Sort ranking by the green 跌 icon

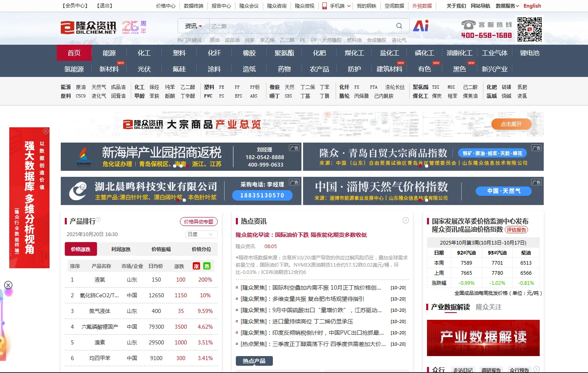pos(207,266)
